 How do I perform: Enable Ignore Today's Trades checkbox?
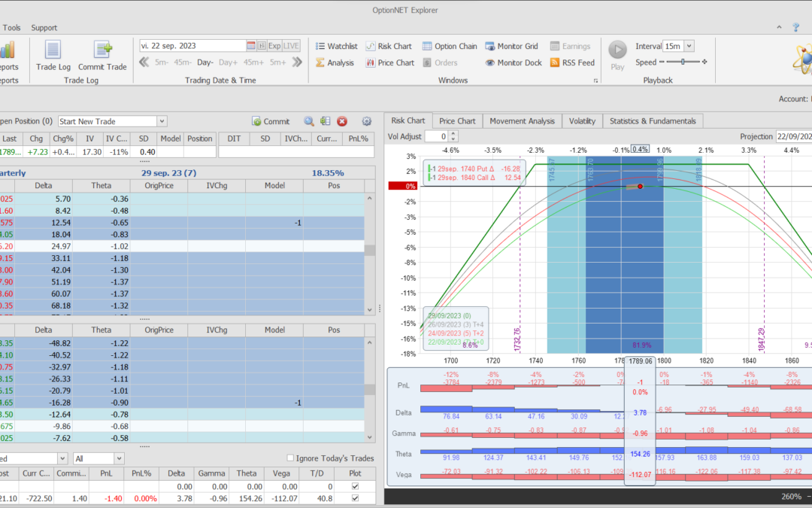pyautogui.click(x=291, y=458)
